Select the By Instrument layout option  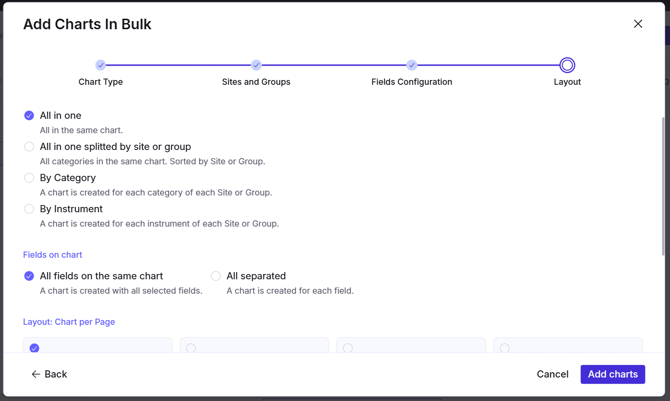tap(29, 209)
